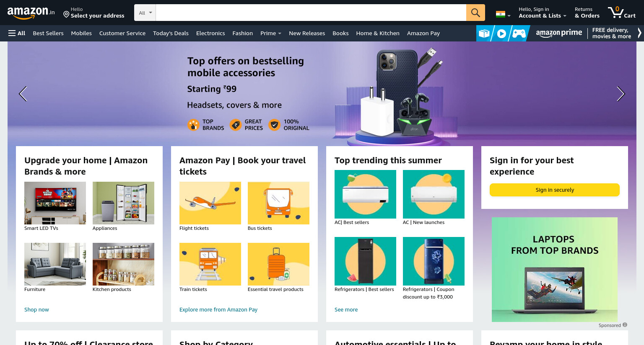Click into the main search text field
The width and height of the screenshot is (644, 345).
tap(311, 13)
